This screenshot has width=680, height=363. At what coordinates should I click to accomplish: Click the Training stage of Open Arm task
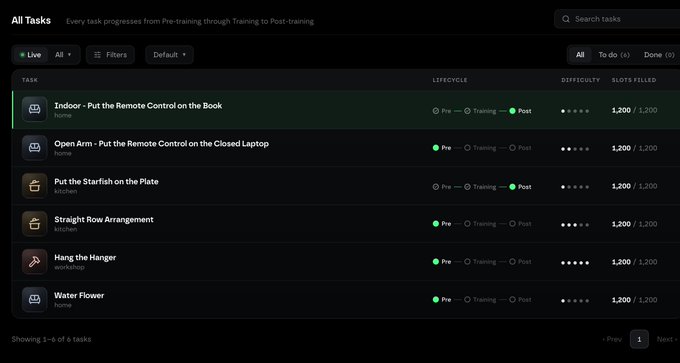pos(480,148)
